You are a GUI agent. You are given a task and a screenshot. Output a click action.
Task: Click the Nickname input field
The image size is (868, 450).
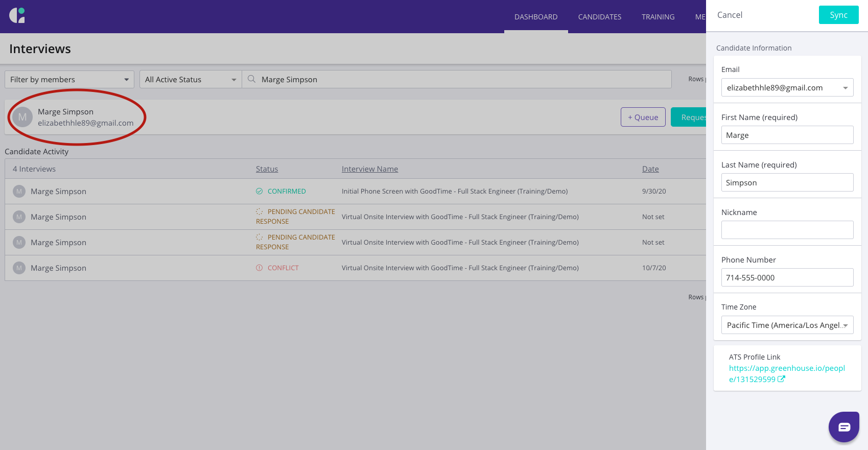(x=787, y=230)
